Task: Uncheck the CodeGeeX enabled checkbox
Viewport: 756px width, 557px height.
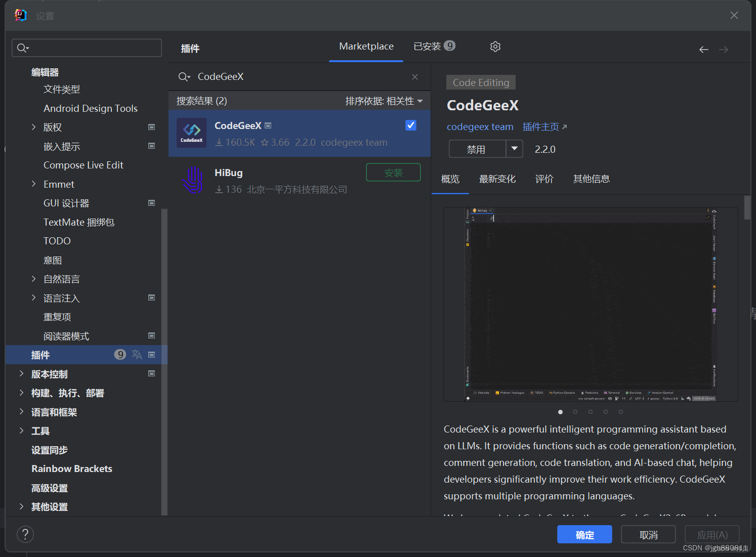Action: click(411, 125)
